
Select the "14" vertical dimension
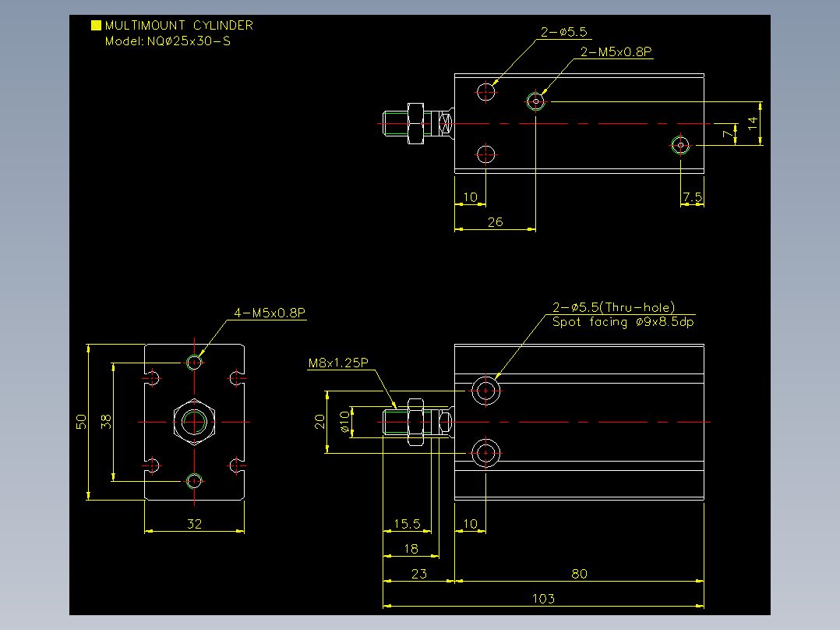tap(753, 122)
